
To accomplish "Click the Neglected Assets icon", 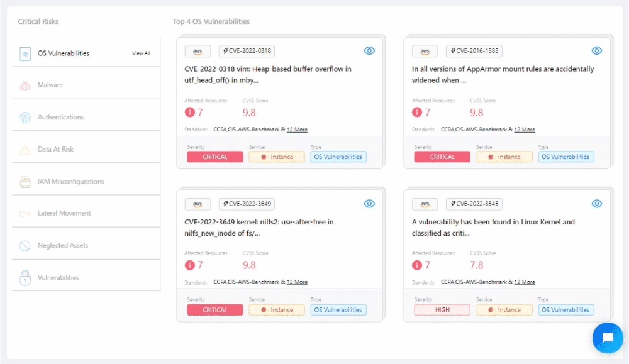I will click(x=25, y=245).
